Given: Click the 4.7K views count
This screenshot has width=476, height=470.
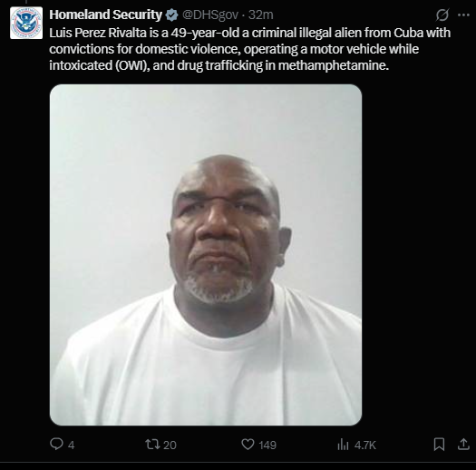Looking at the screenshot, I should click(x=365, y=446).
